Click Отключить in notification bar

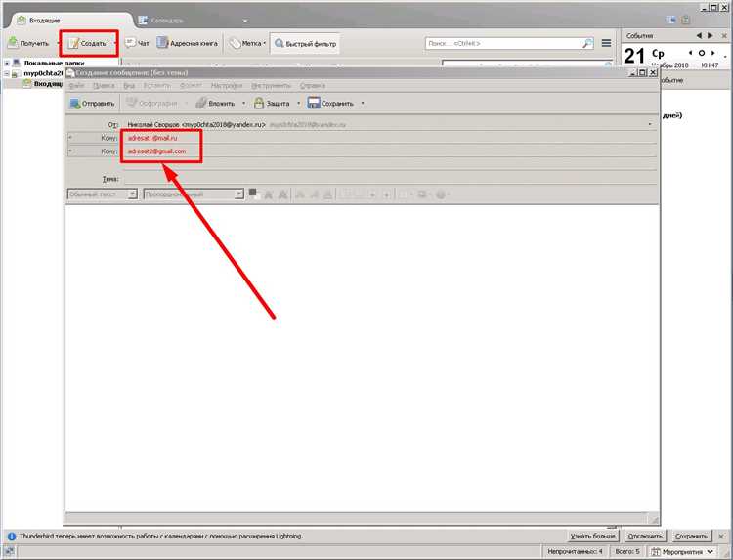pyautogui.click(x=645, y=536)
